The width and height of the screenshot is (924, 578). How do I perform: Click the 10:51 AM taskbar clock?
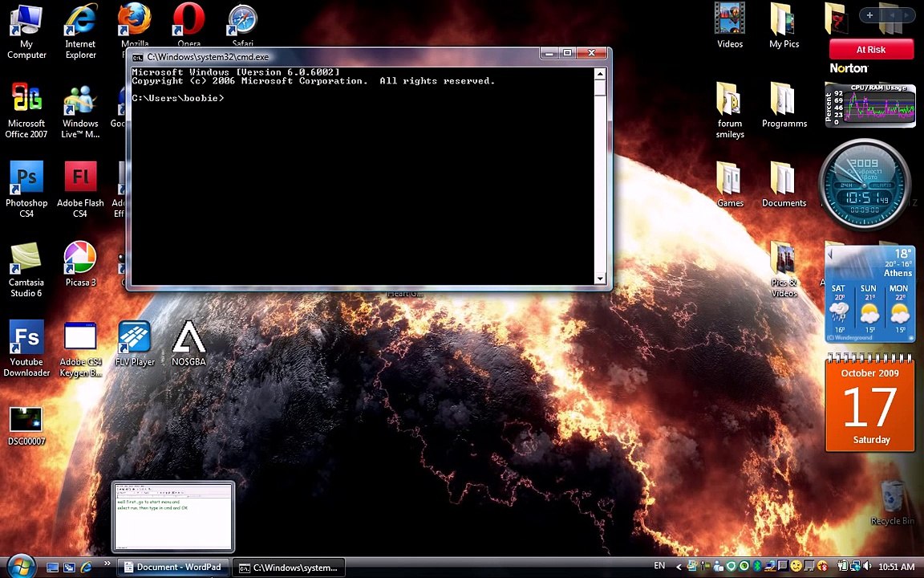click(x=896, y=567)
